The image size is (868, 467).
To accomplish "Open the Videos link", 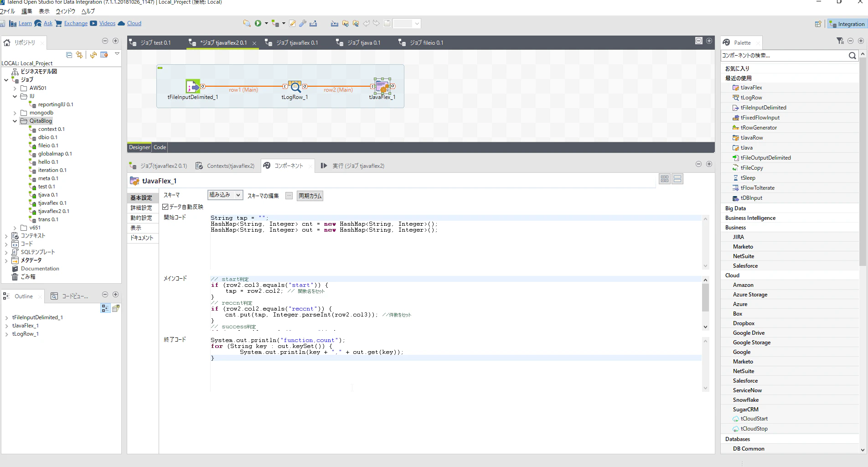I will coord(107,23).
